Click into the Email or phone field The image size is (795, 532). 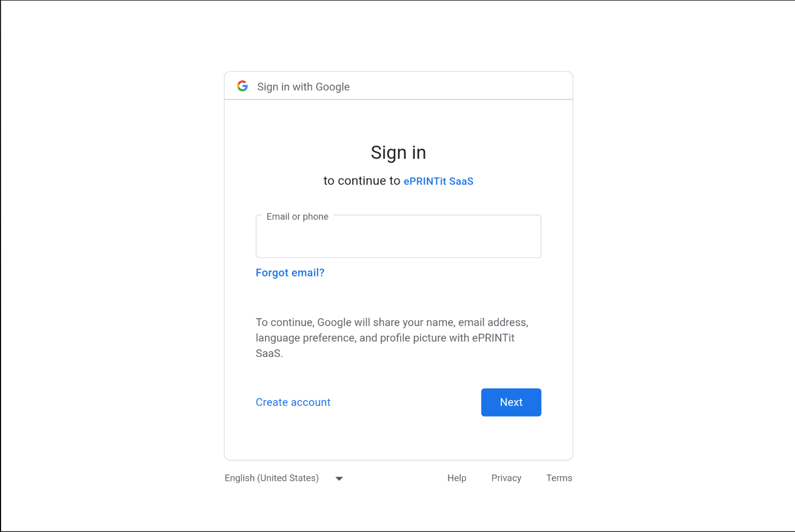point(398,240)
